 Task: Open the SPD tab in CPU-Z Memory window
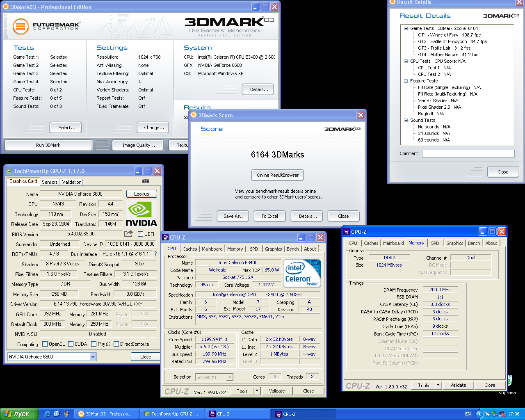pos(435,243)
